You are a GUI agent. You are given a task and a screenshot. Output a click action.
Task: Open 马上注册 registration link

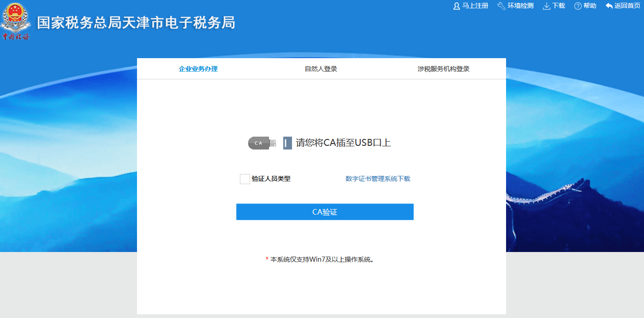(475, 6)
